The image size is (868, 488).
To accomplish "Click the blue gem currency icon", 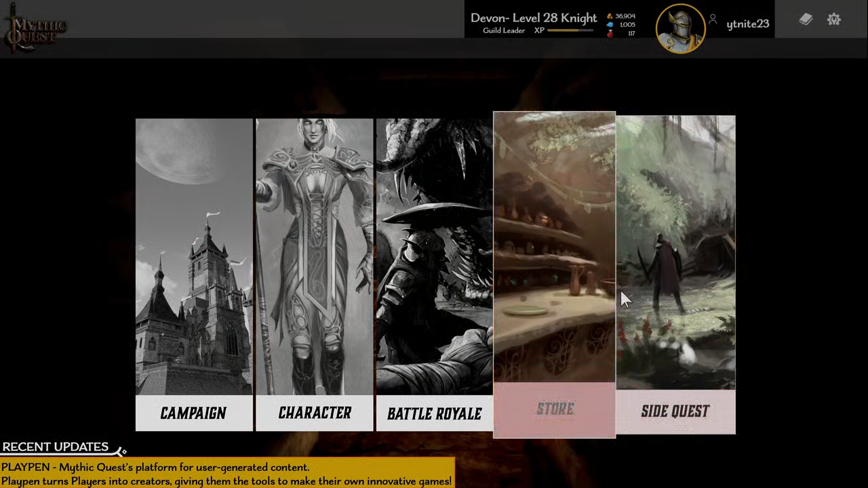I will point(610,24).
